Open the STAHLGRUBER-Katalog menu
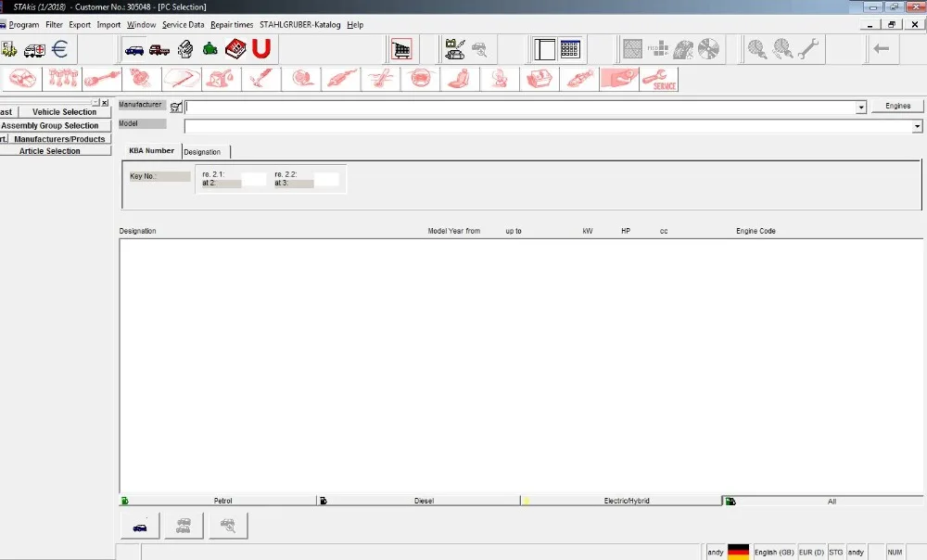 pos(299,25)
